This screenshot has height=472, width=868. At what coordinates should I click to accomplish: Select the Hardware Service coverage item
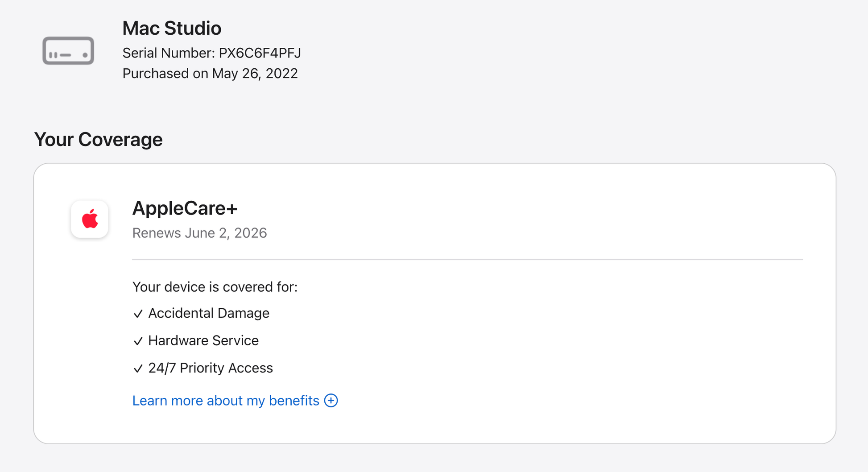point(203,341)
